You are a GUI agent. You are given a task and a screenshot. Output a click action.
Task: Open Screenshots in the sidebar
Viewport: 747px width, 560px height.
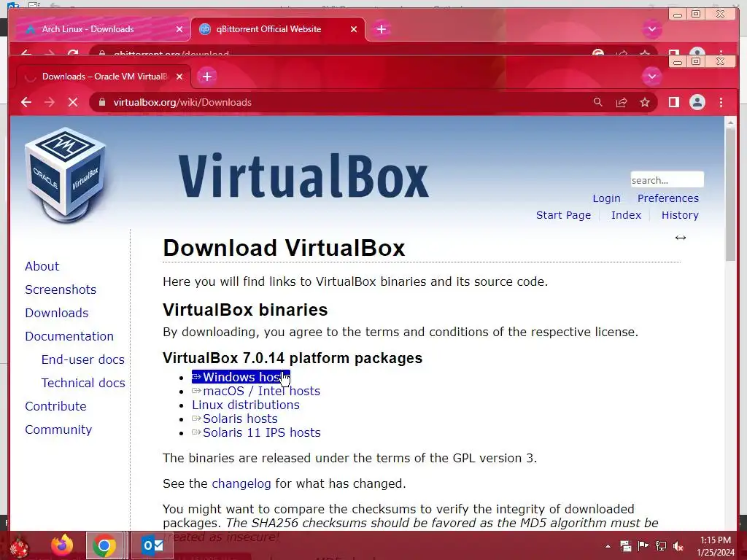(x=61, y=289)
